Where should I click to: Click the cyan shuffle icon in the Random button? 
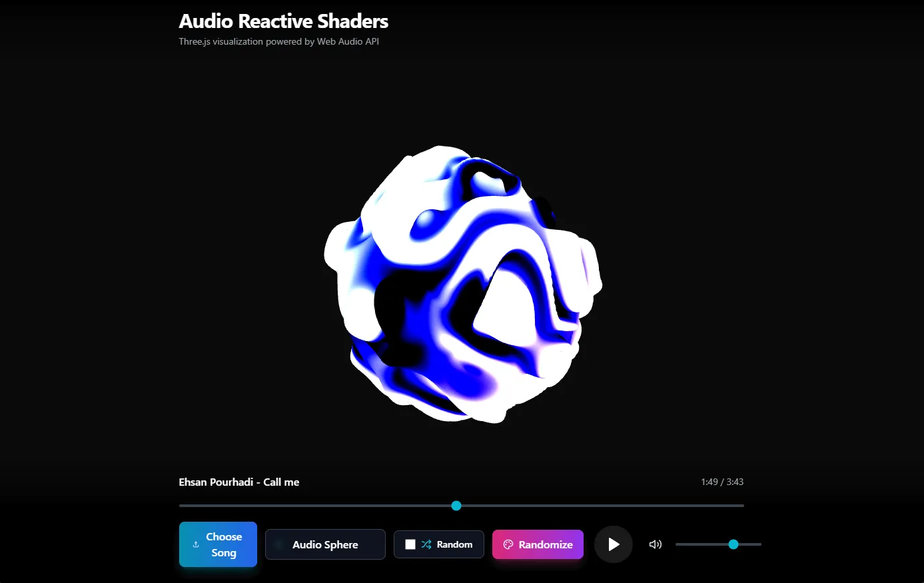425,544
